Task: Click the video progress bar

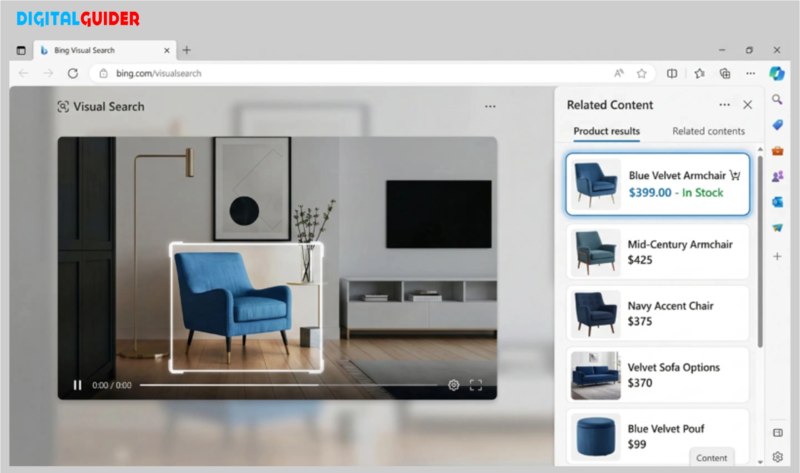Action: point(288,385)
